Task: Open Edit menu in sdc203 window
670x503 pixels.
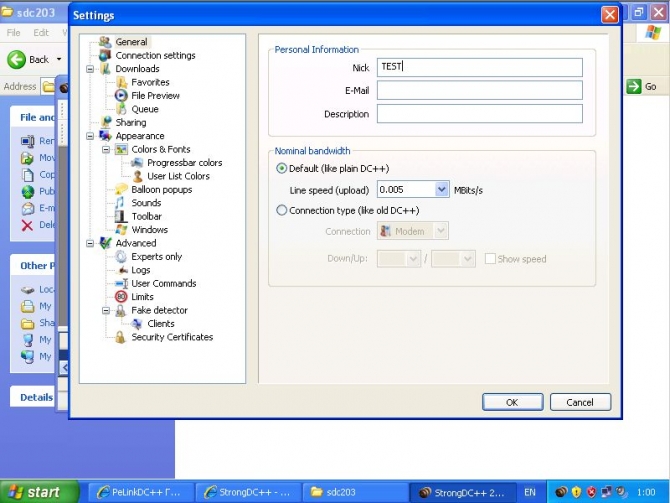Action: click(x=41, y=32)
